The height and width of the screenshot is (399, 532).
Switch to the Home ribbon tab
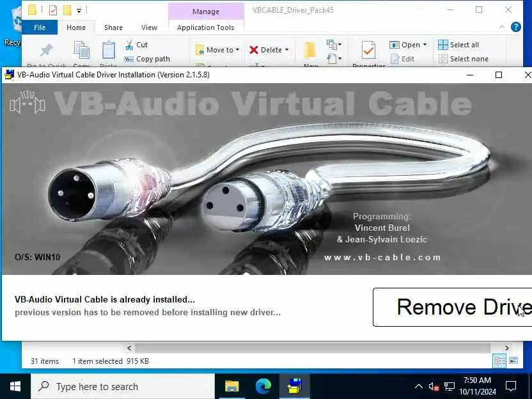(x=76, y=27)
